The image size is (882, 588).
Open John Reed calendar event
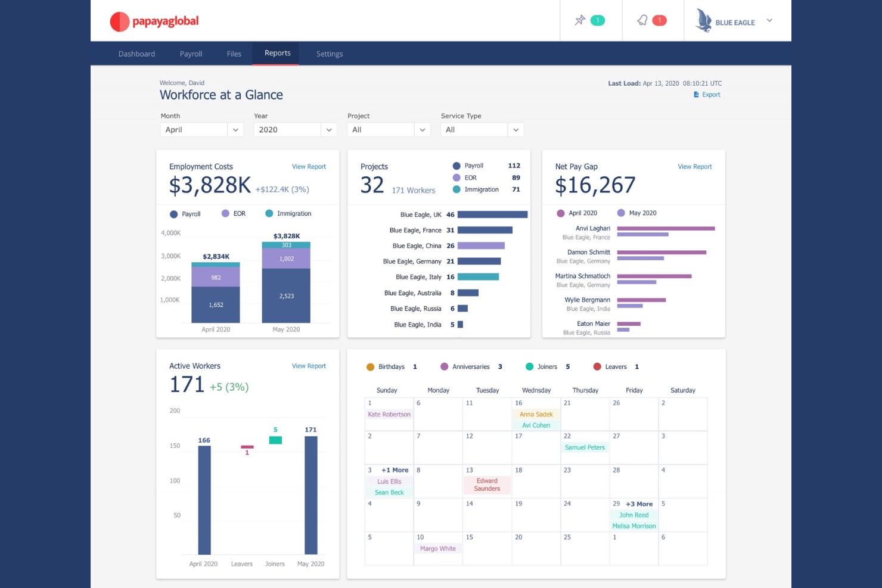click(633, 515)
